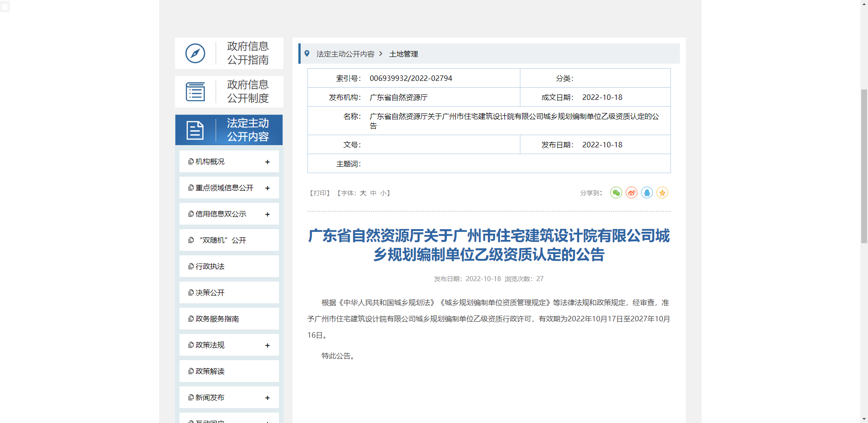Open 政府信息公开指南 menu
The height and width of the screenshot is (423, 868).
point(229,53)
